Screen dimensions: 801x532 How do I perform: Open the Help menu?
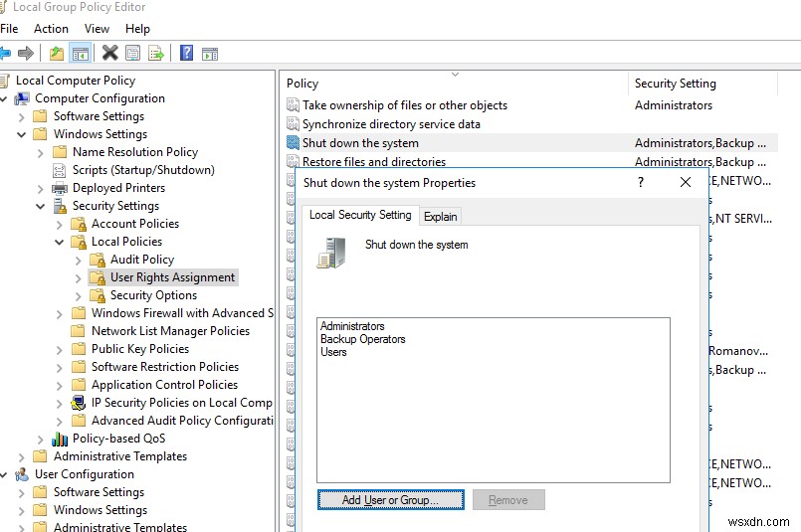[x=137, y=29]
